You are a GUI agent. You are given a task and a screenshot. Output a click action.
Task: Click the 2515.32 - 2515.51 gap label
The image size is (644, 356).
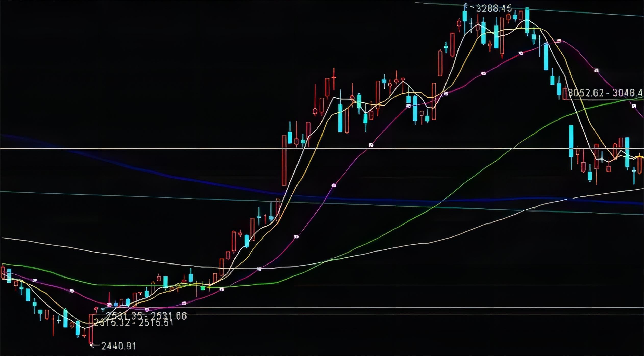pyautogui.click(x=134, y=323)
